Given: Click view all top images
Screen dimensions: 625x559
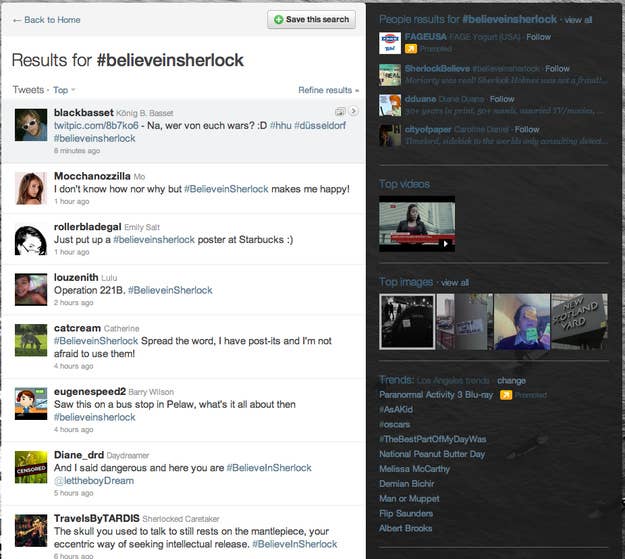Looking at the screenshot, I should tap(455, 283).
